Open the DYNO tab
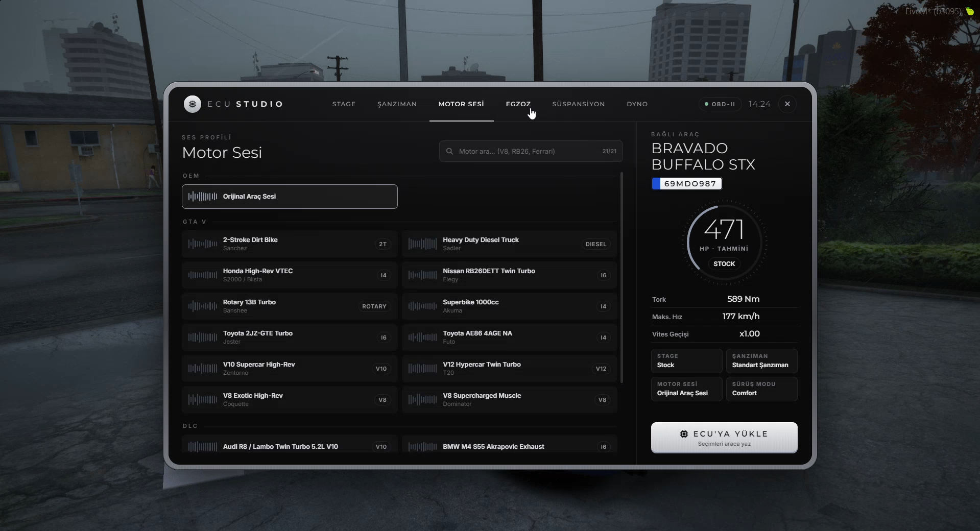Screen dimensions: 980x531 coord(637,104)
